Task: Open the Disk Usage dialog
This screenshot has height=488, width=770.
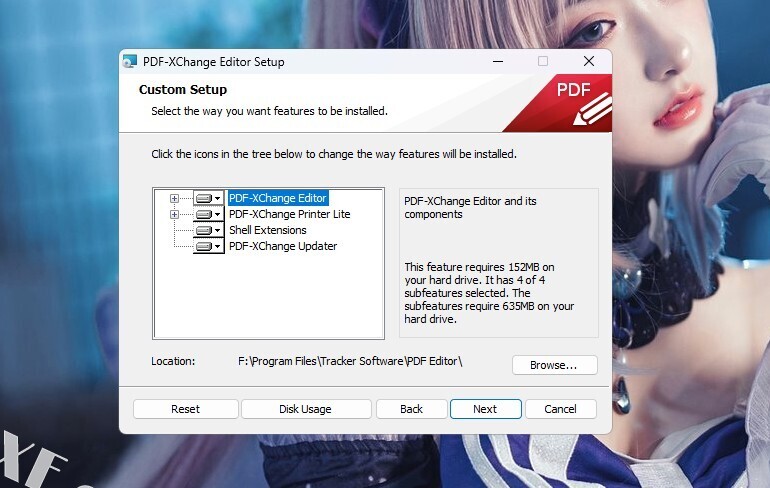Action: [305, 409]
